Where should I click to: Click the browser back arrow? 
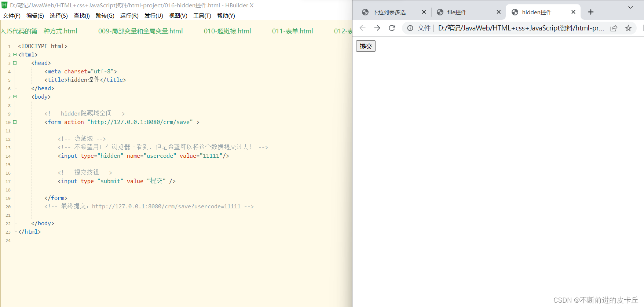(363, 28)
